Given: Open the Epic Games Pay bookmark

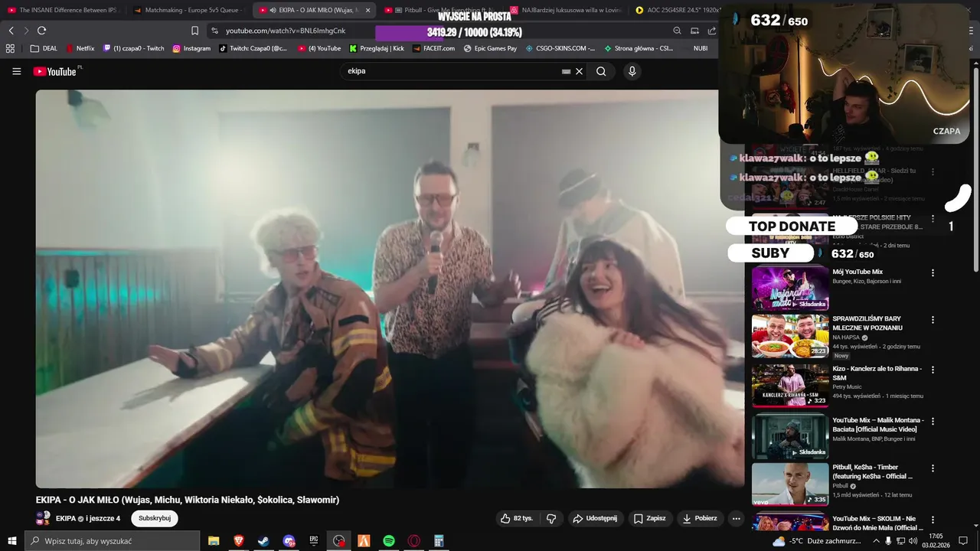Looking at the screenshot, I should tap(491, 48).
